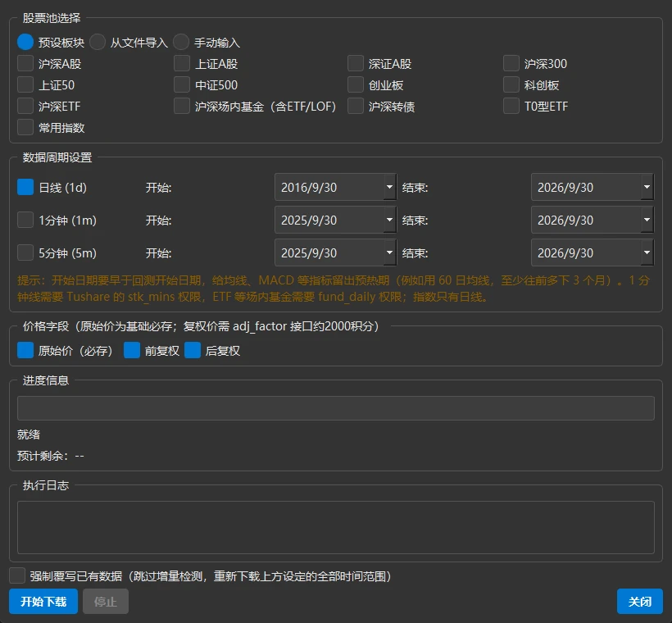The image size is (672, 623).
Task: Enable the 科创板 checkbox
Action: (511, 84)
